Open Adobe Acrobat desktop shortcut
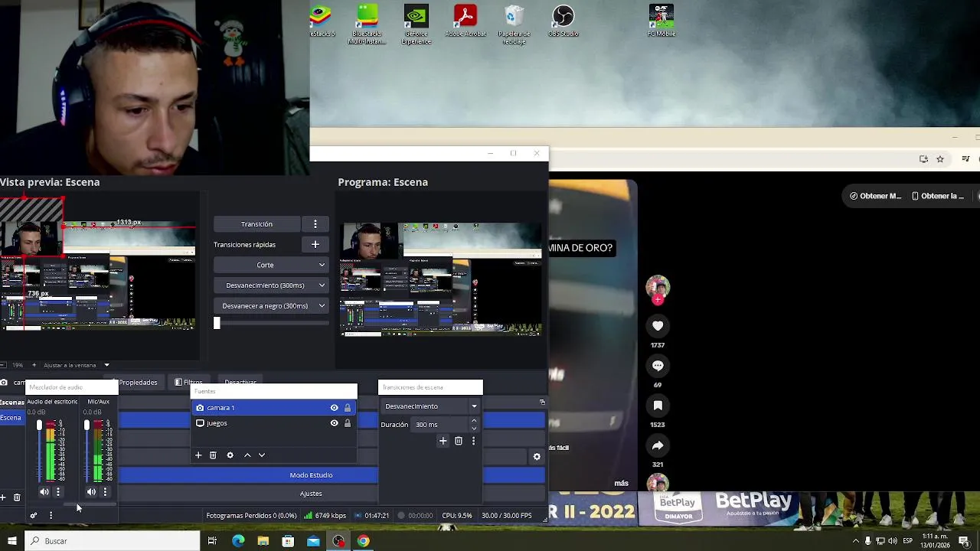Viewport: 980px width, 551px height. click(465, 21)
